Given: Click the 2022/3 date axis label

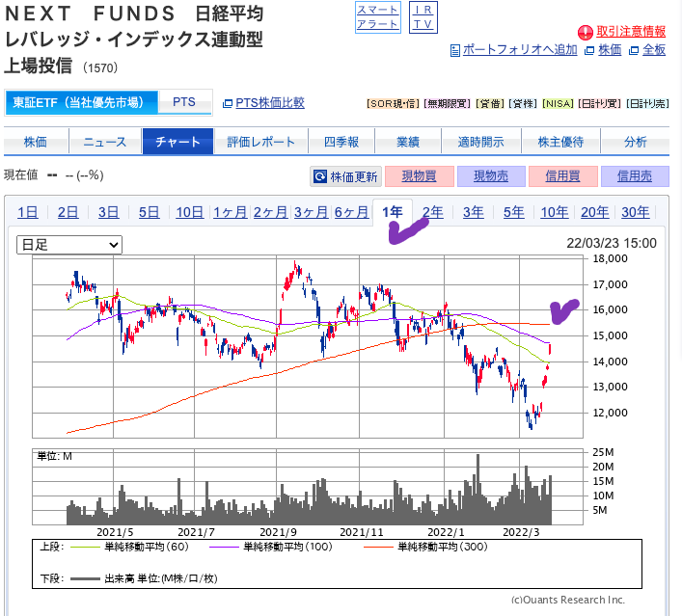Looking at the screenshot, I should (x=521, y=532).
